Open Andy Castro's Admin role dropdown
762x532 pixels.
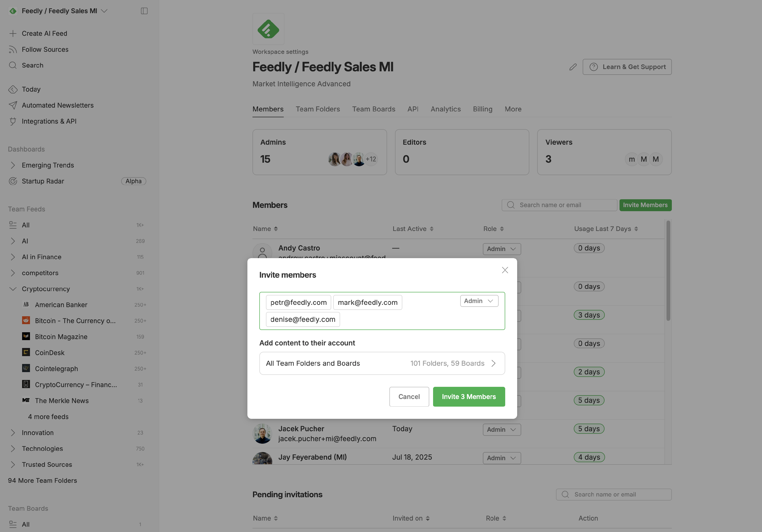pos(501,249)
